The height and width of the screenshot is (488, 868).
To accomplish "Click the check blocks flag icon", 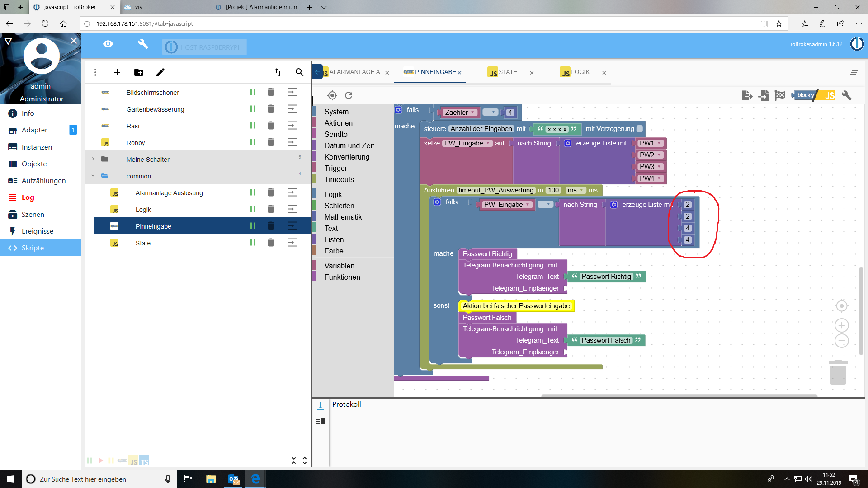I will click(x=780, y=95).
